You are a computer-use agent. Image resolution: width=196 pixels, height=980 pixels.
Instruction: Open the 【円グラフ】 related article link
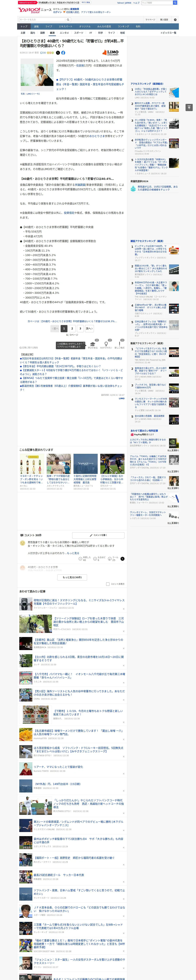coord(90,84)
